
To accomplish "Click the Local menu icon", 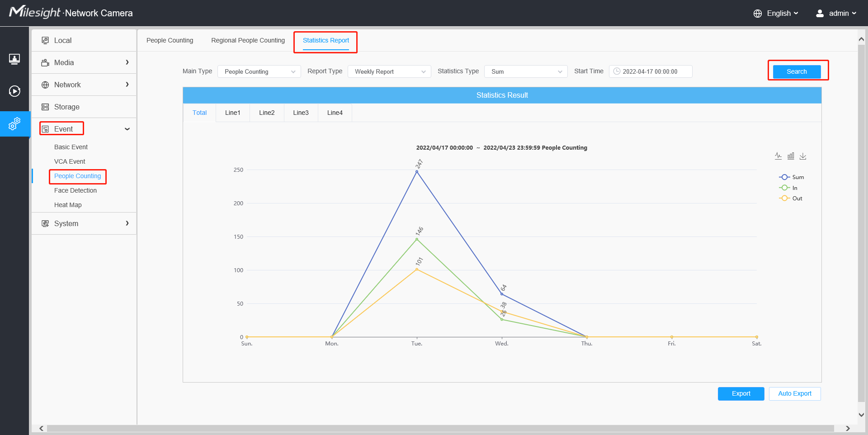I will [x=45, y=40].
